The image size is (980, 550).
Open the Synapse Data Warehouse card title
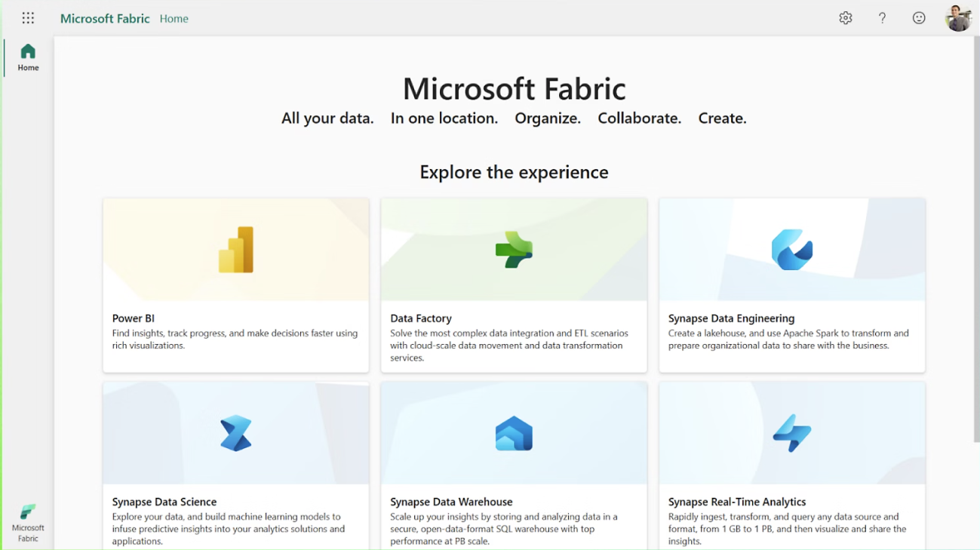tap(451, 502)
